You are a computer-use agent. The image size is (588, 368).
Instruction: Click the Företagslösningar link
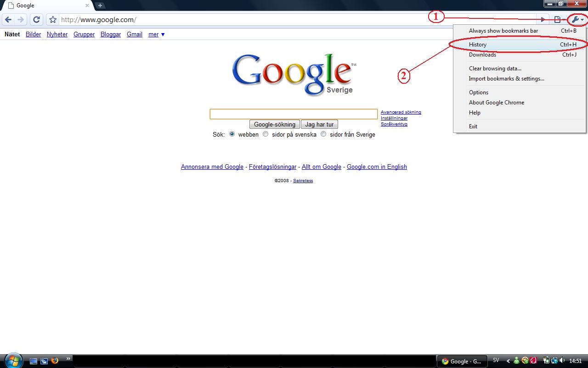(x=272, y=167)
